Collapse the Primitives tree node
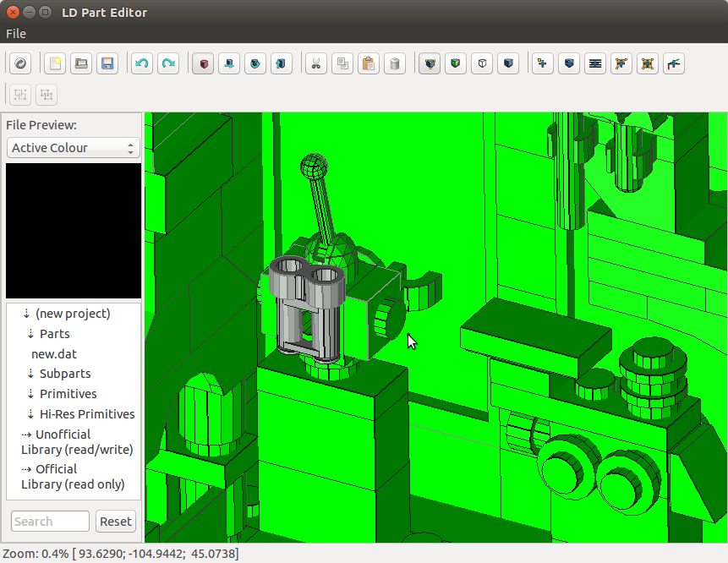 pyautogui.click(x=31, y=394)
